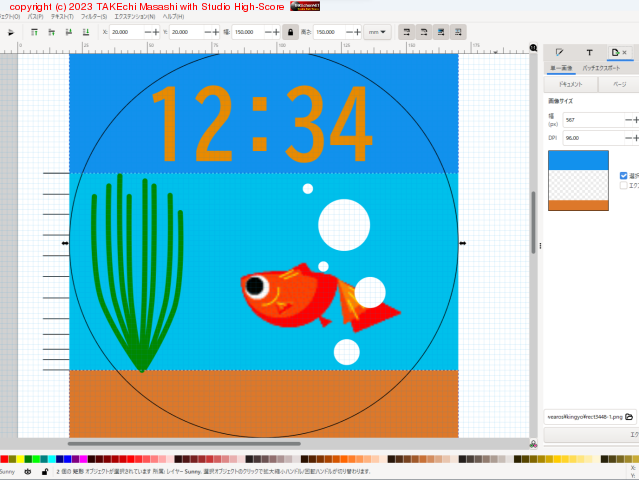Toggle the layer visibility eye in status bar
Viewport: 639px width, 480px height.
(x=28, y=471)
